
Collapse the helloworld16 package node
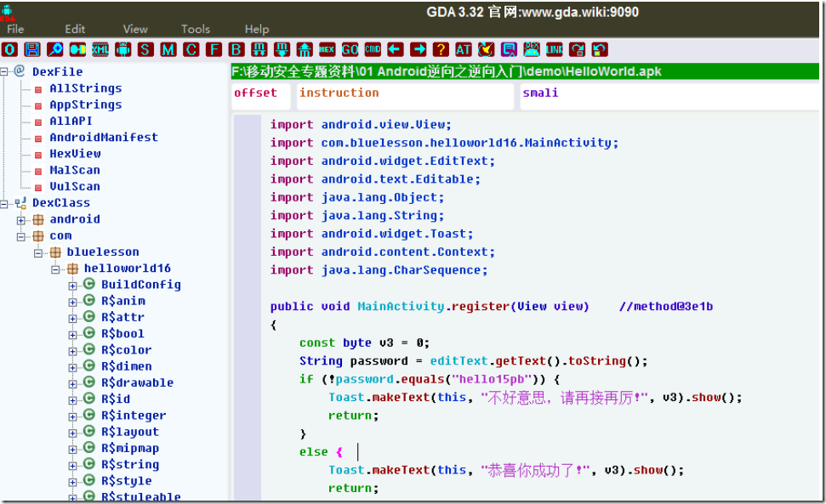[x=55, y=269]
